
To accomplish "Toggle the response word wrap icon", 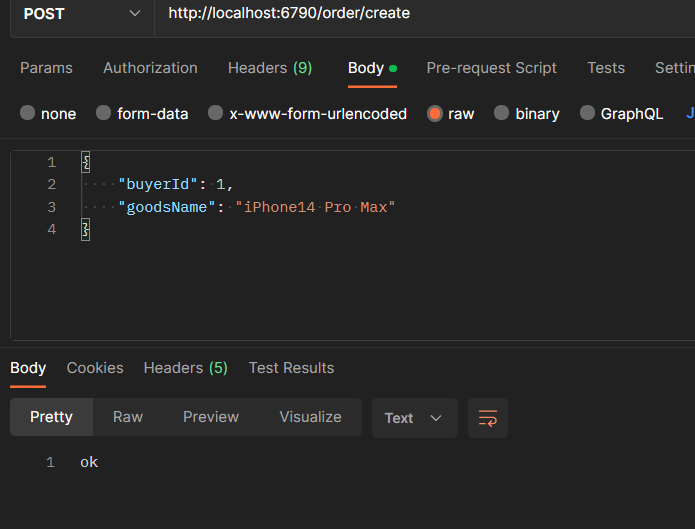I will point(488,418).
